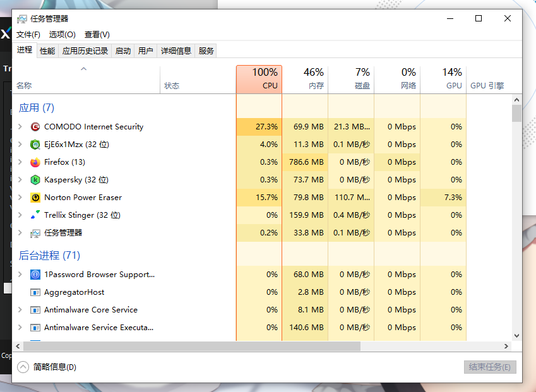Image resolution: width=536 pixels, height=392 pixels.
Task: Expand the Kaspersky process group
Action: [20, 180]
